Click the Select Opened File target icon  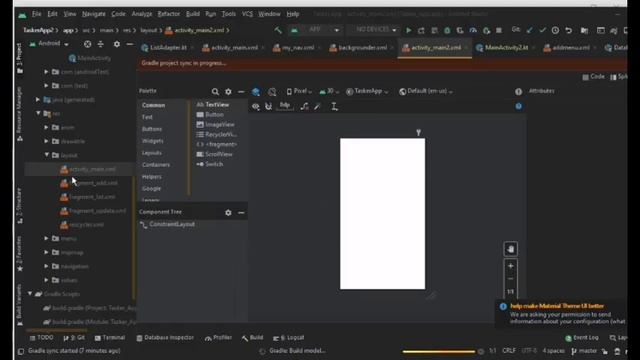[x=87, y=44]
